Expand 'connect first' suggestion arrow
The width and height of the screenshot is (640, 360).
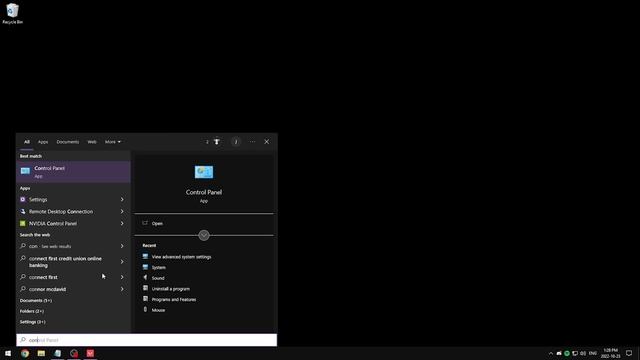(x=122, y=277)
